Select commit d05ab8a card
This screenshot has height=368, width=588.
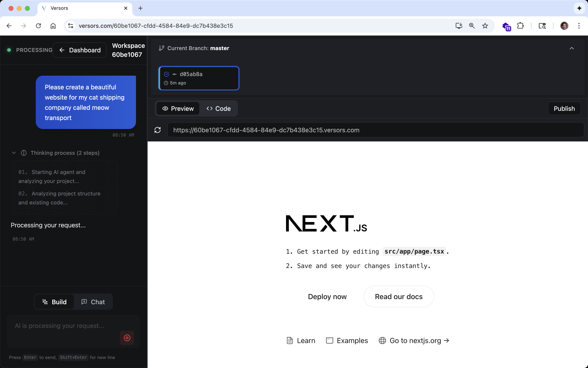199,78
